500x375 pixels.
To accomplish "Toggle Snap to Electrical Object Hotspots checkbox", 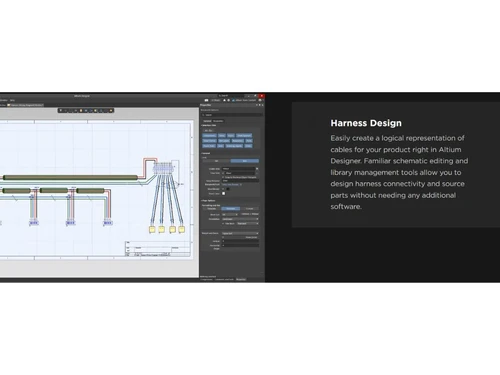I will [223, 177].
